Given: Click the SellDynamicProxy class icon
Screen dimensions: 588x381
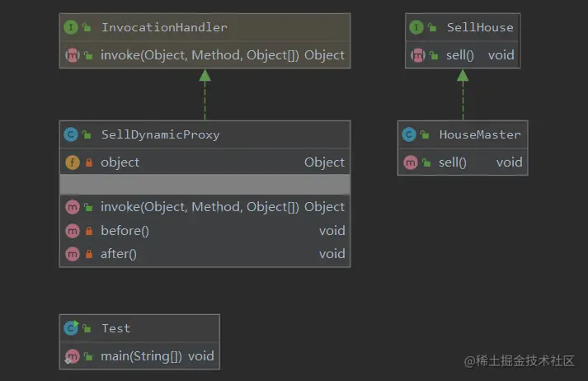Looking at the screenshot, I should point(71,134).
